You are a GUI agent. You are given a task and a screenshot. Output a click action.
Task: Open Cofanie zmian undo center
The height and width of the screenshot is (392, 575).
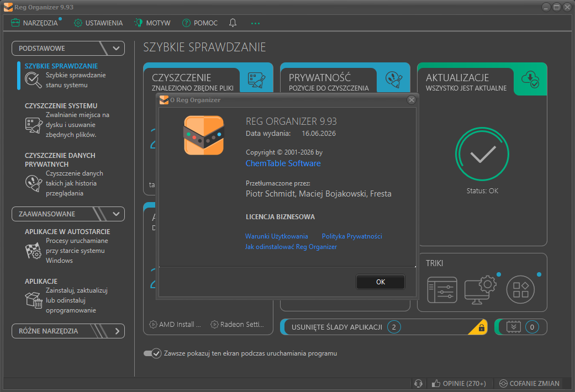point(530,384)
